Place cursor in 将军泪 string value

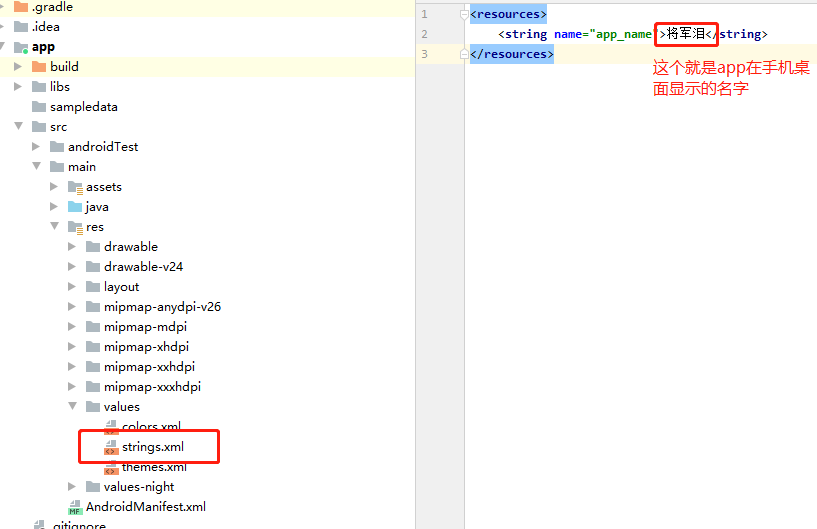(686, 34)
